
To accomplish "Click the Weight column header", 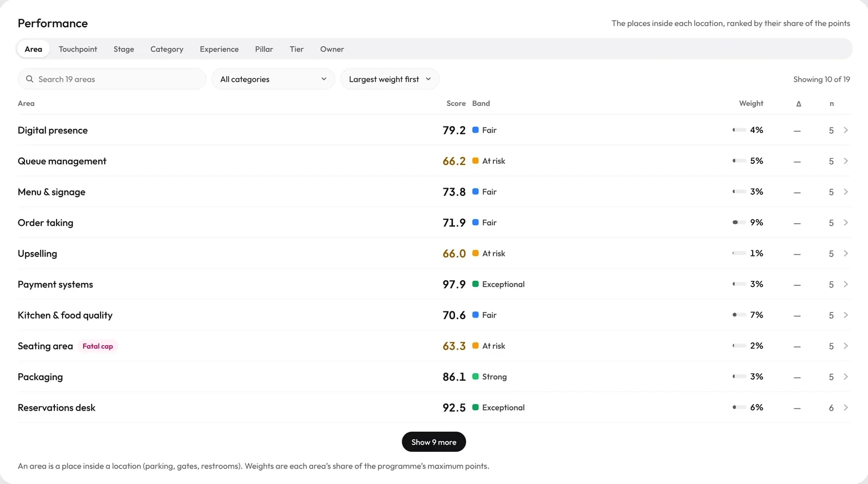I will coord(751,104).
